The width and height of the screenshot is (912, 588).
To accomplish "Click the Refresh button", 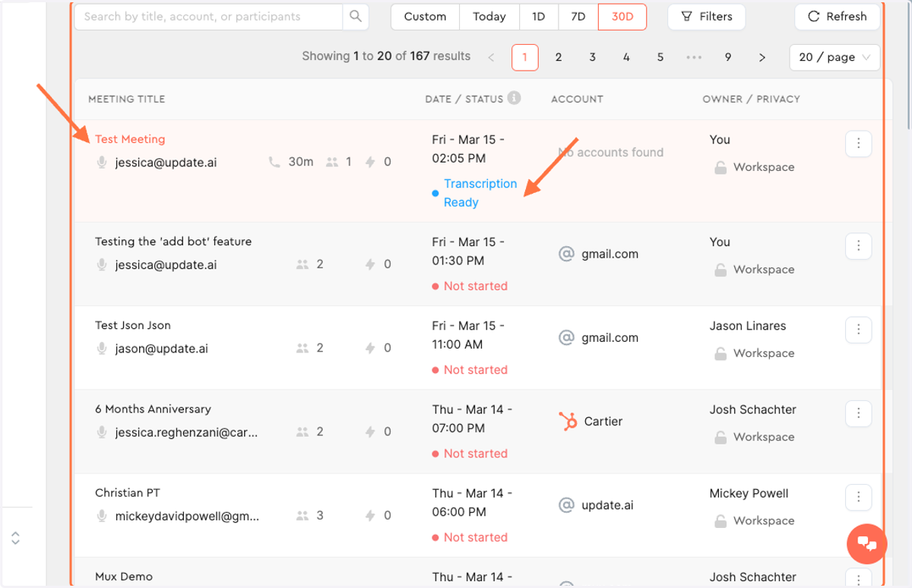I will 838,17.
